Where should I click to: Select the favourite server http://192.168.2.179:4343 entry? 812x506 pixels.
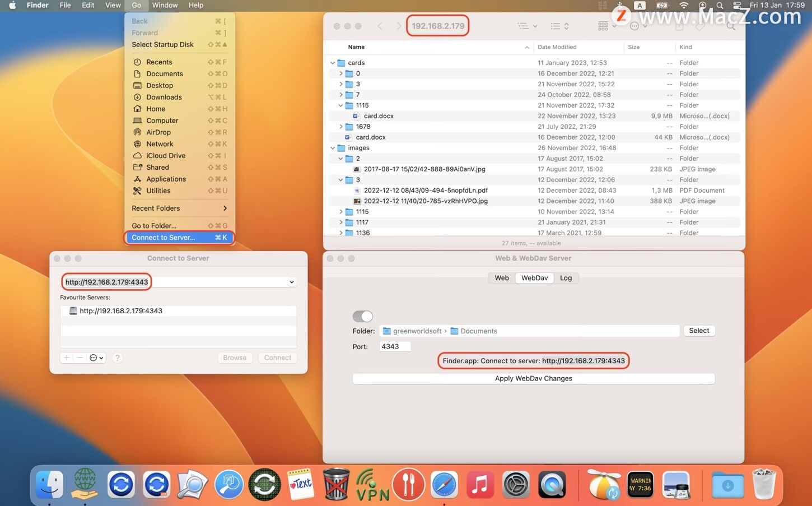[x=179, y=310]
